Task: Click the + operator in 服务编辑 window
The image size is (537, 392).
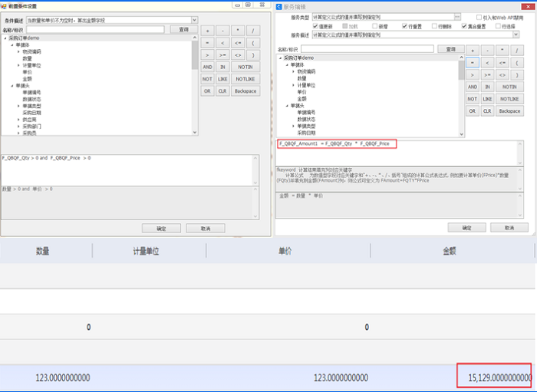Action: point(473,51)
